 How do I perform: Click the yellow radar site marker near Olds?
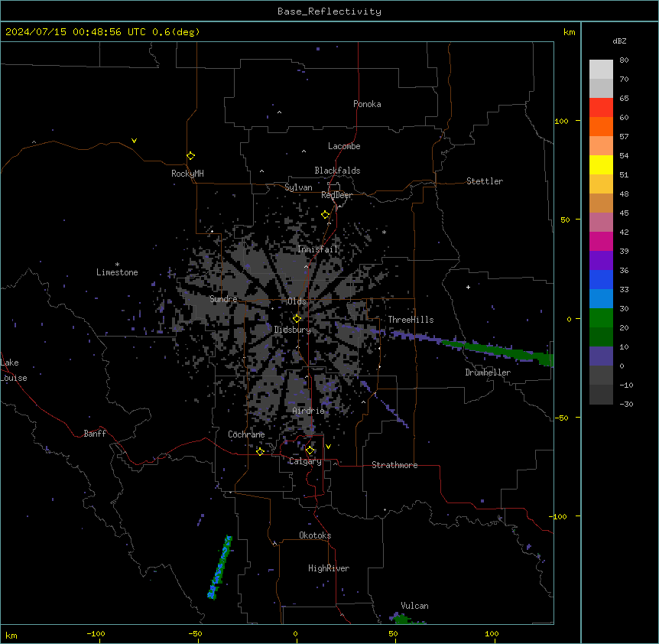297,319
